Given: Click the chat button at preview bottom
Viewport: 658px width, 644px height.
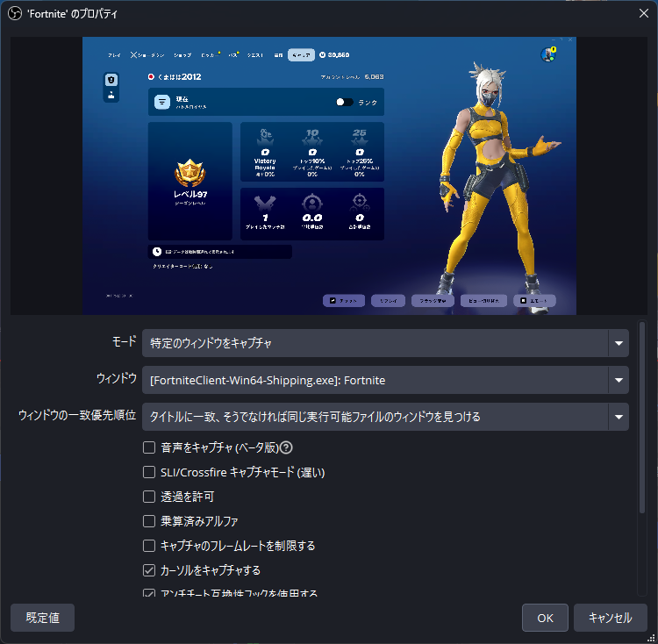Looking at the screenshot, I should pyautogui.click(x=344, y=300).
